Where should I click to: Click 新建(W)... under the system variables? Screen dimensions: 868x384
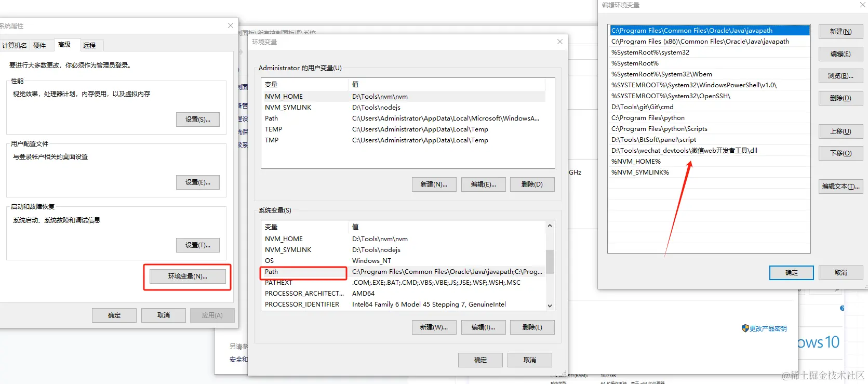pos(434,327)
